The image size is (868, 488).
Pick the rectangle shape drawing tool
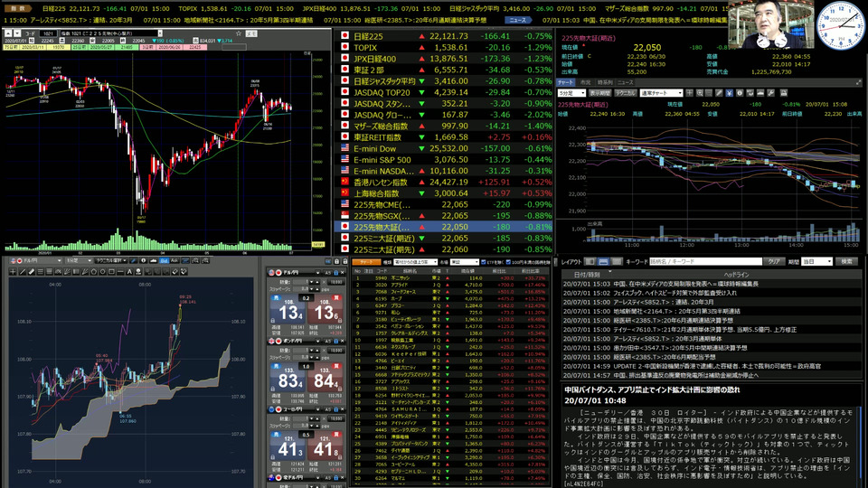tap(111, 272)
